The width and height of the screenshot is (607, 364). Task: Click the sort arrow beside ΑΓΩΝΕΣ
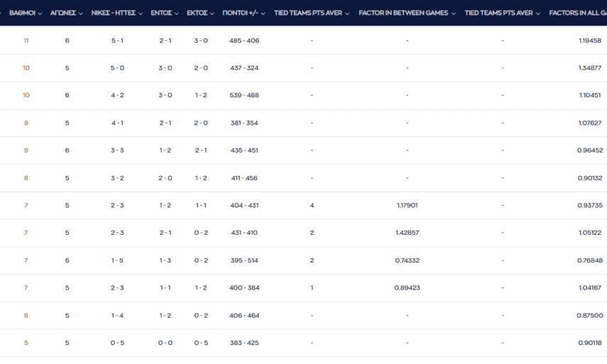coord(81,13)
